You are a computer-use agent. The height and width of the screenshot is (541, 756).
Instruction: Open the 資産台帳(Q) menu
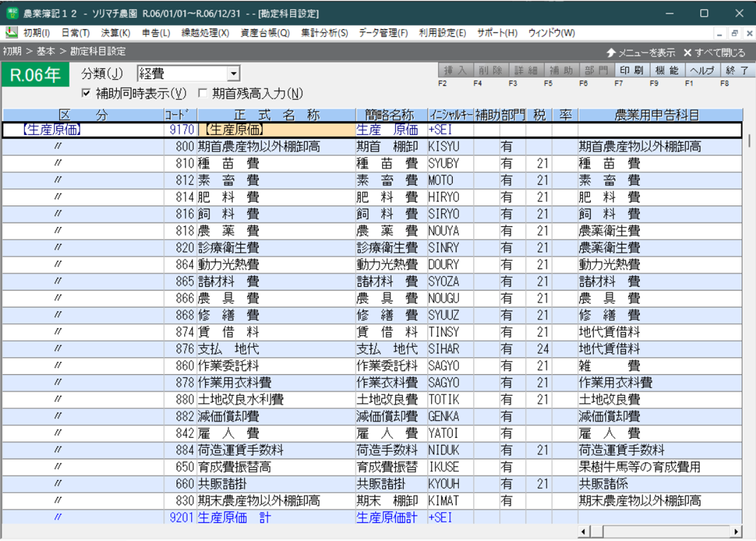tap(264, 33)
